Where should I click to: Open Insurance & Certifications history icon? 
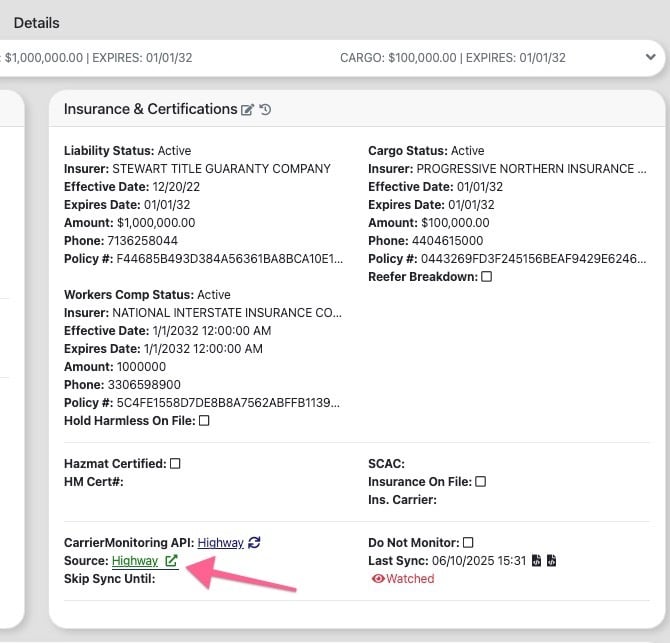pyautogui.click(x=265, y=110)
